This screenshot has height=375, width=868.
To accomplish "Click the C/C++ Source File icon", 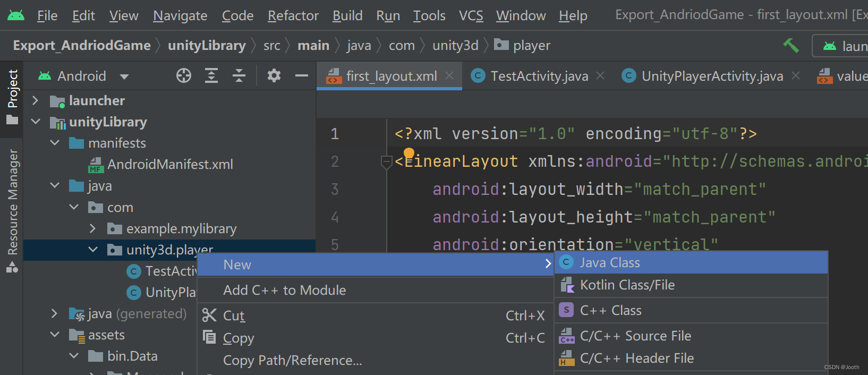I will click(567, 336).
